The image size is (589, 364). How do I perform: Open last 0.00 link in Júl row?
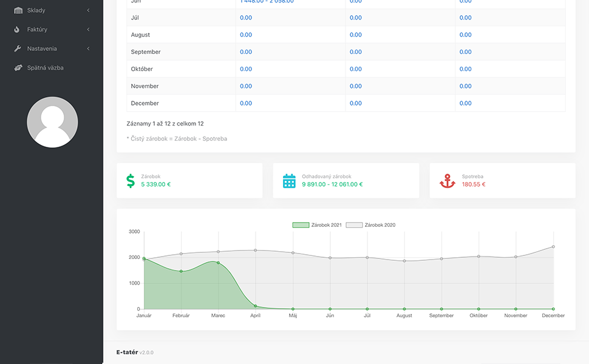pos(465,18)
